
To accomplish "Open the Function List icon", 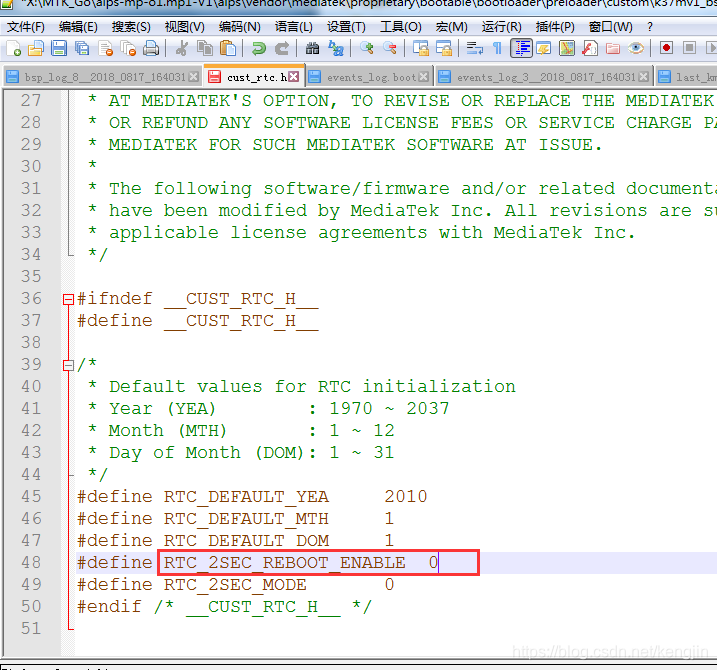I will [590, 48].
